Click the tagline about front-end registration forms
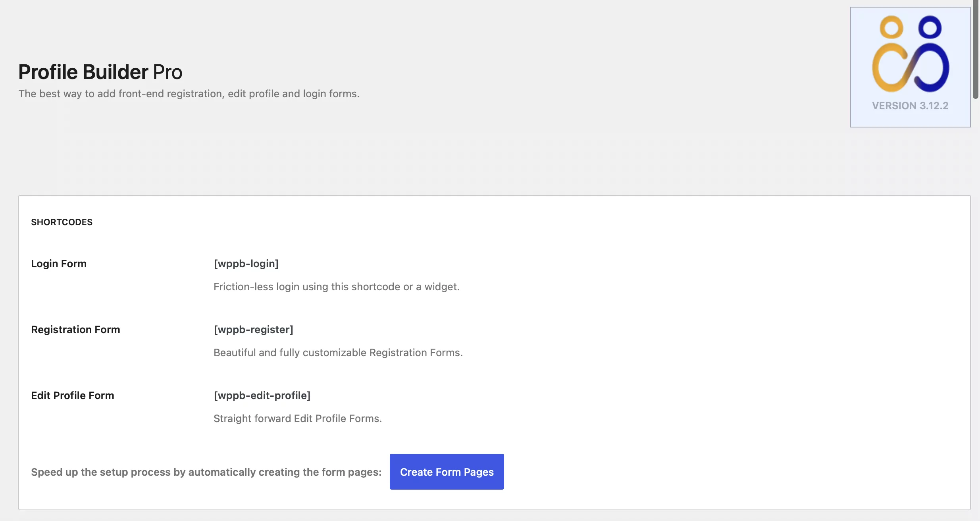This screenshot has width=980, height=521. [189, 94]
